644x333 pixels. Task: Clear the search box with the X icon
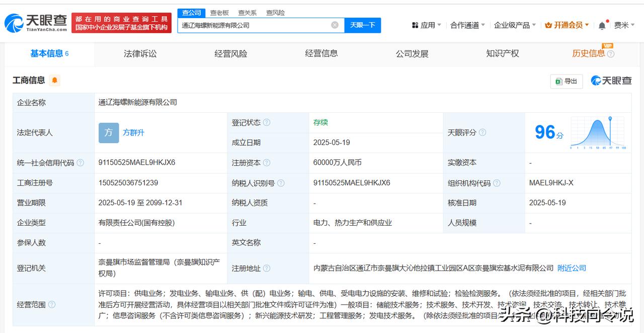click(335, 25)
